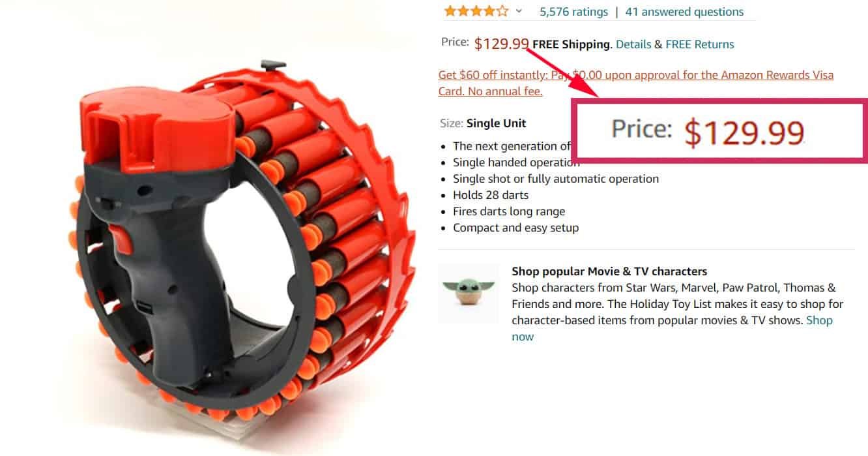
Task: Expand the rating breakdown dropdown chevron
Action: coord(519,11)
